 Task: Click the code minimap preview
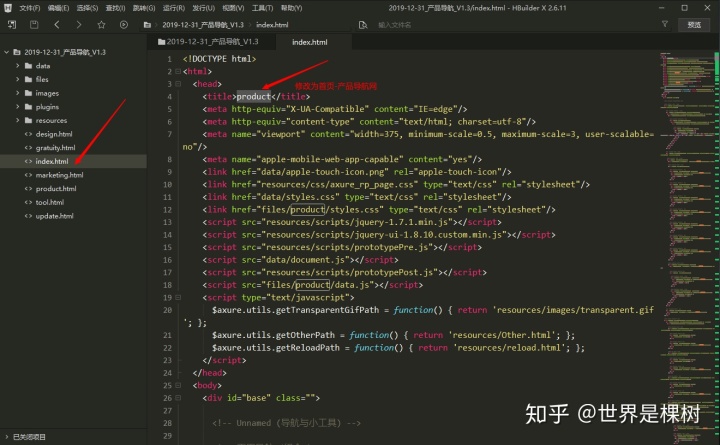pyautogui.click(x=686, y=248)
